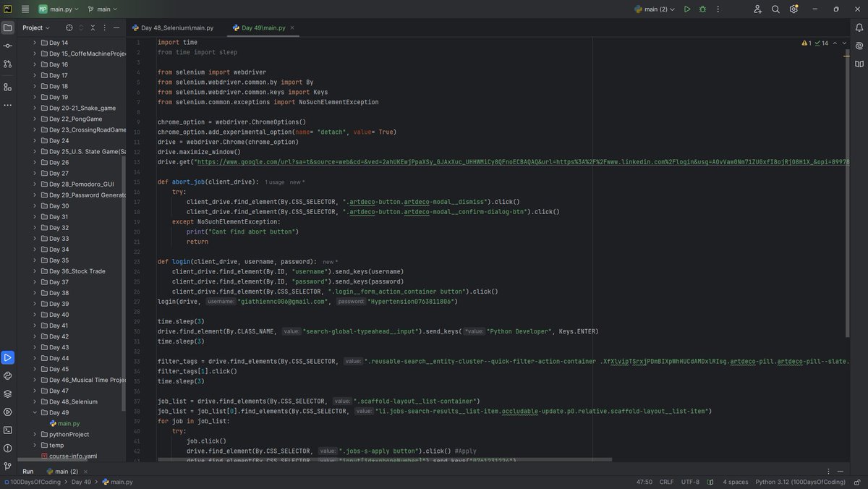
Task: Show more tool windows ellipsis
Action: coord(8,105)
